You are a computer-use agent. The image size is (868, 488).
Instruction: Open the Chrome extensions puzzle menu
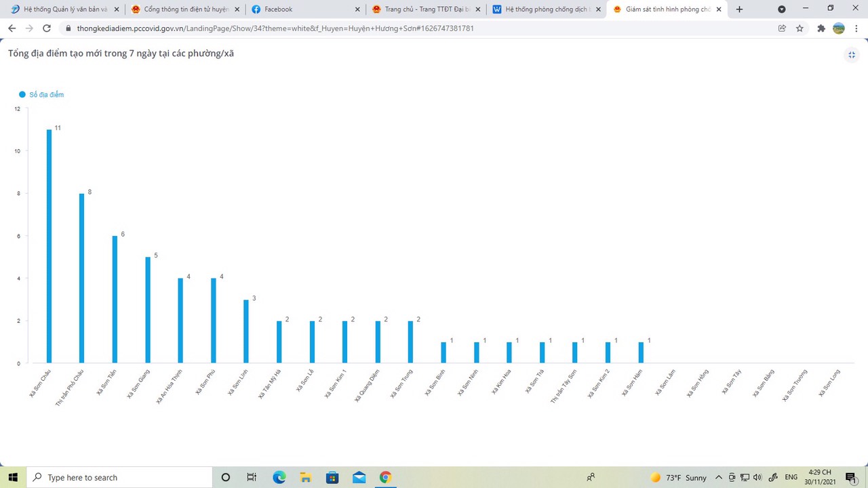(x=821, y=28)
